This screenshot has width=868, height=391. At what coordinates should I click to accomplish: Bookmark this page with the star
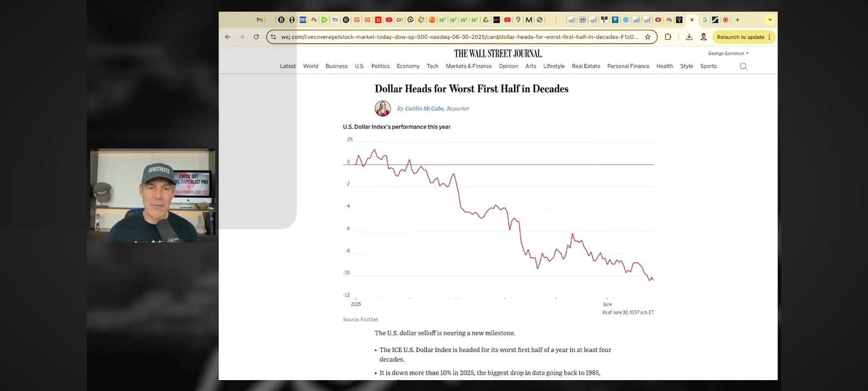[x=648, y=37]
